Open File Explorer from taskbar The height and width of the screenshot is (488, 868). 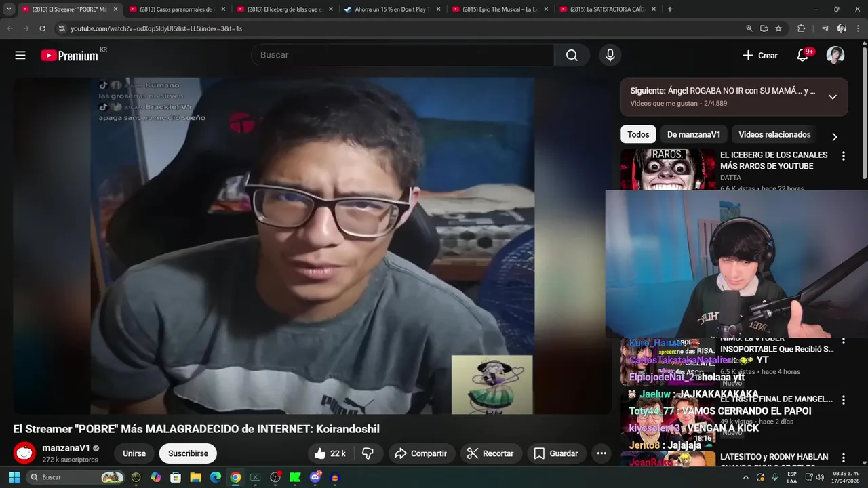click(x=195, y=477)
